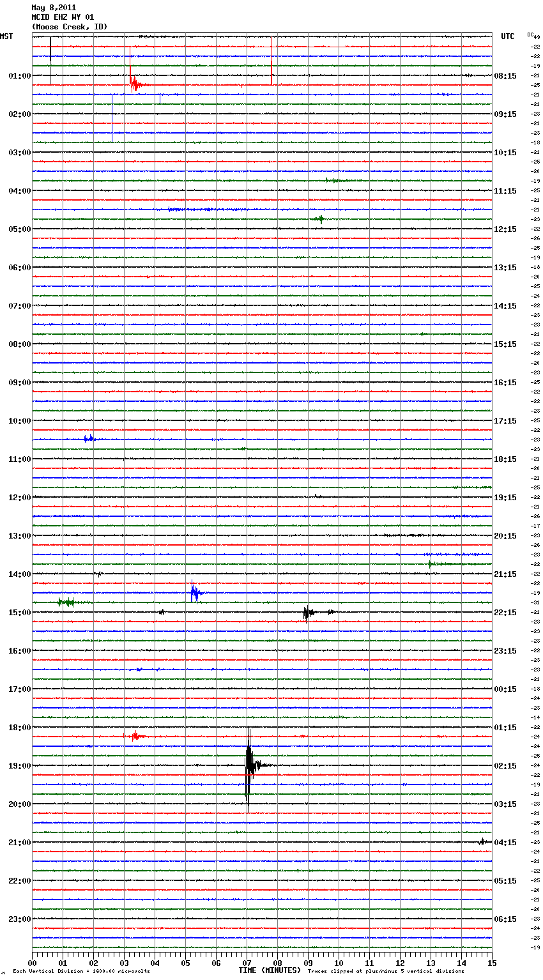Click the TIME (MINUTES) axis title
The width and height of the screenshot is (543, 980).
tap(270, 970)
